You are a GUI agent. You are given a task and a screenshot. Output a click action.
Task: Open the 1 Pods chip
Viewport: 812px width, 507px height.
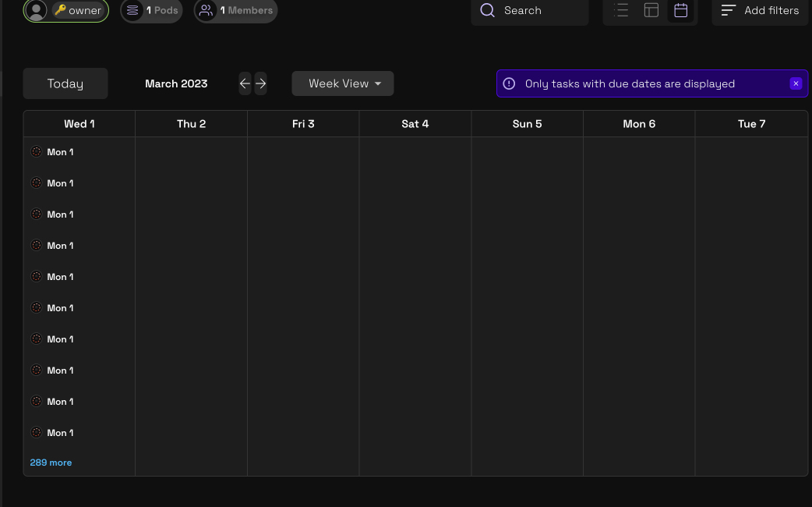pos(151,10)
